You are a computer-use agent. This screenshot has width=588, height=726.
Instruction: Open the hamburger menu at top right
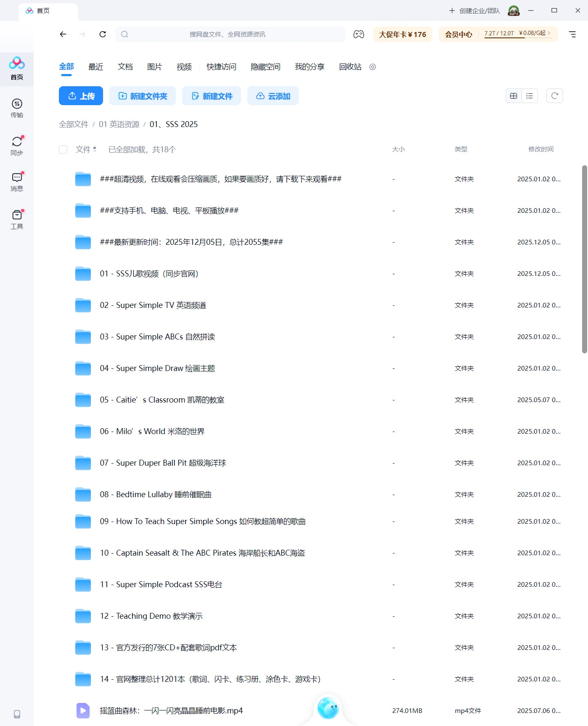[572, 34]
